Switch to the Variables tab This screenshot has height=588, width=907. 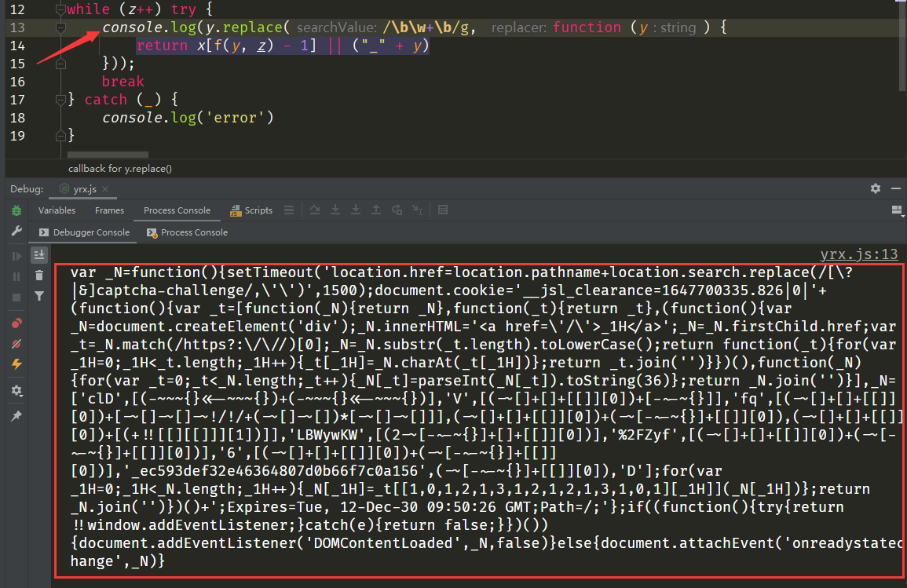click(57, 210)
